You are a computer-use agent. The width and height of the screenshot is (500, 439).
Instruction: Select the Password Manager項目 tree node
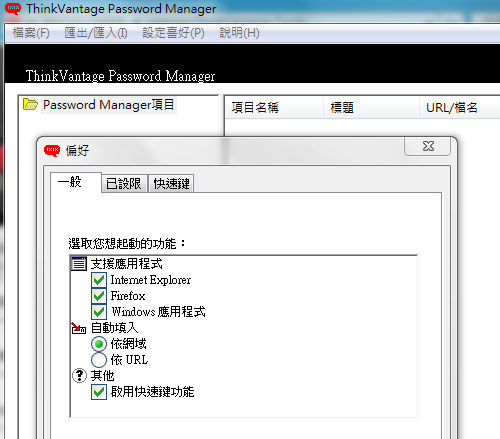[109, 105]
